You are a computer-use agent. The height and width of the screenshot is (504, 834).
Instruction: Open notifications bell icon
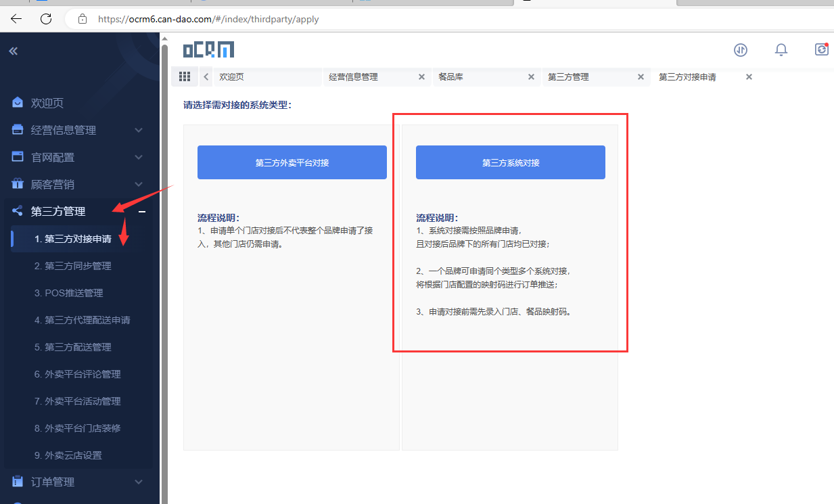781,49
